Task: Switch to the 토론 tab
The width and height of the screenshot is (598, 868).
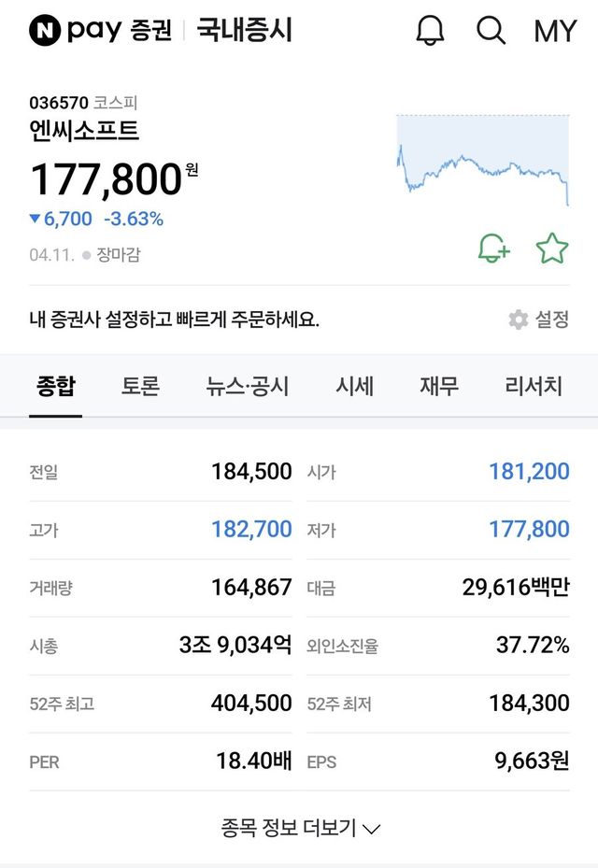Action: 140,386
